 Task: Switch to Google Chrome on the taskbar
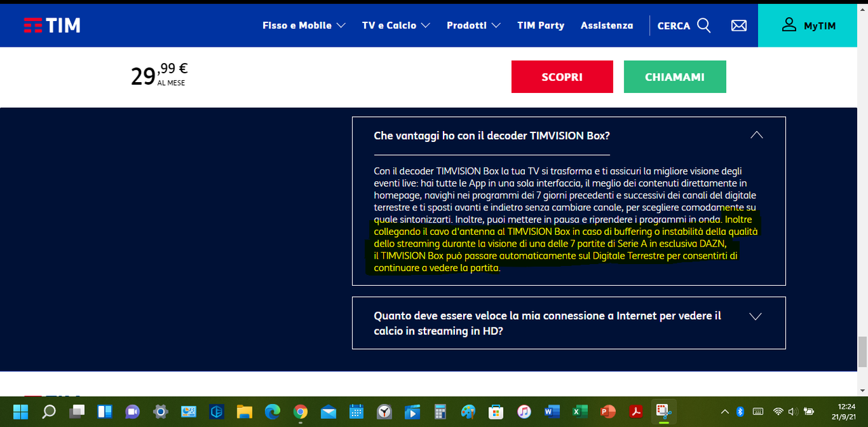click(x=300, y=411)
